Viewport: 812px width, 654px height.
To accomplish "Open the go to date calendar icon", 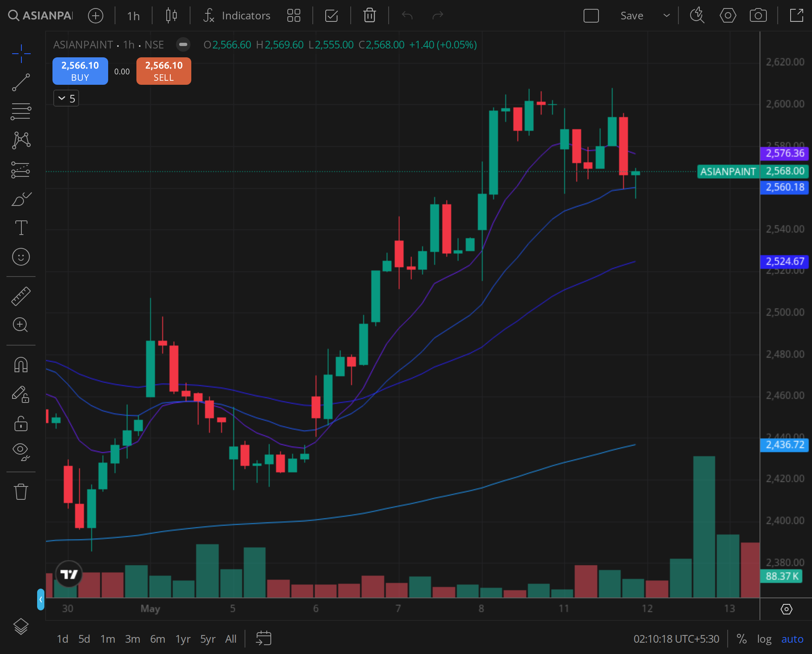I will [264, 639].
